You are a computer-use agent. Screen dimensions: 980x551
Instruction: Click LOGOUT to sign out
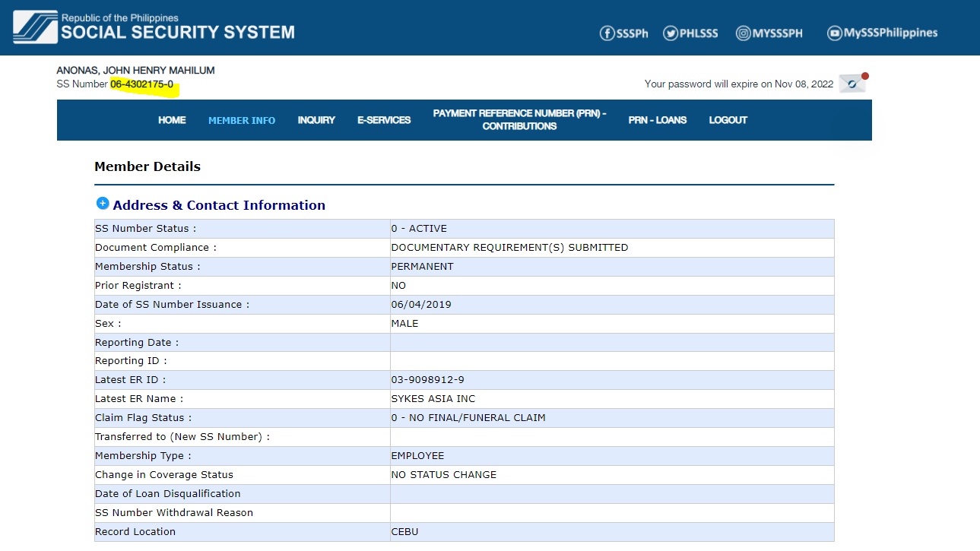(x=728, y=120)
